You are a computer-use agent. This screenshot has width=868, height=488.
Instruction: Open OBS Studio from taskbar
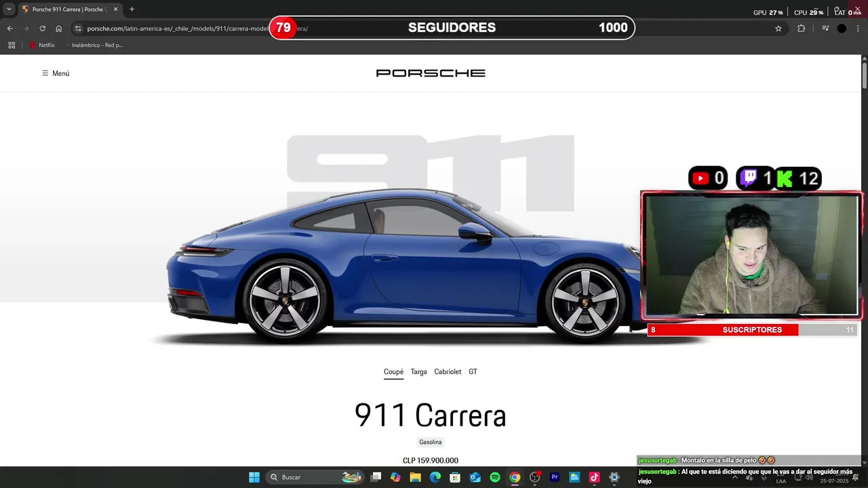point(535,477)
